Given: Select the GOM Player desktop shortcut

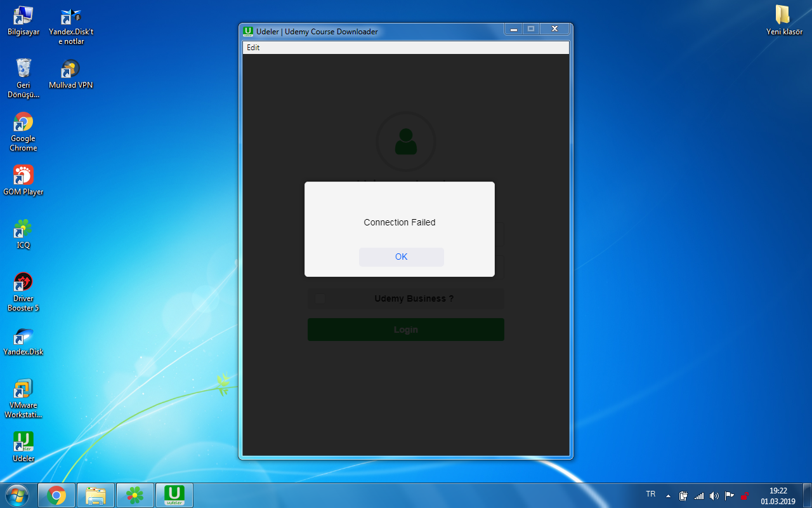Looking at the screenshot, I should pos(23,180).
